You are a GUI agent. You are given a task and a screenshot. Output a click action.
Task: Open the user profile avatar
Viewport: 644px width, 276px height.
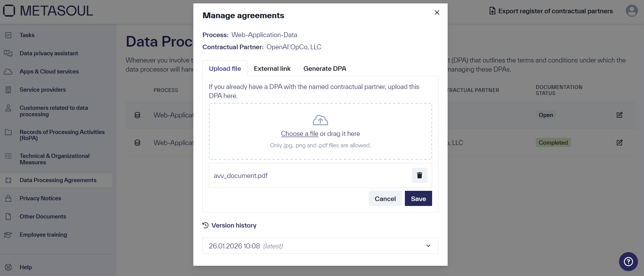pyautogui.click(x=631, y=11)
